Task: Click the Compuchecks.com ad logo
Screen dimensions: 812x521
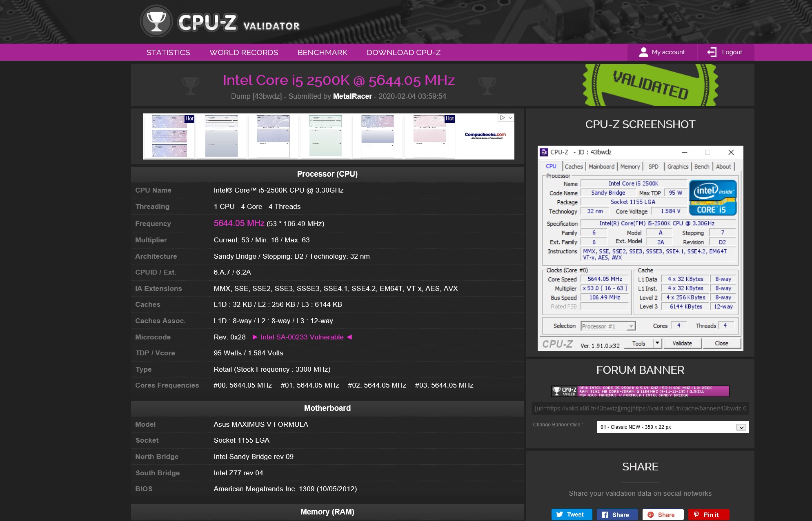Action: click(x=485, y=135)
